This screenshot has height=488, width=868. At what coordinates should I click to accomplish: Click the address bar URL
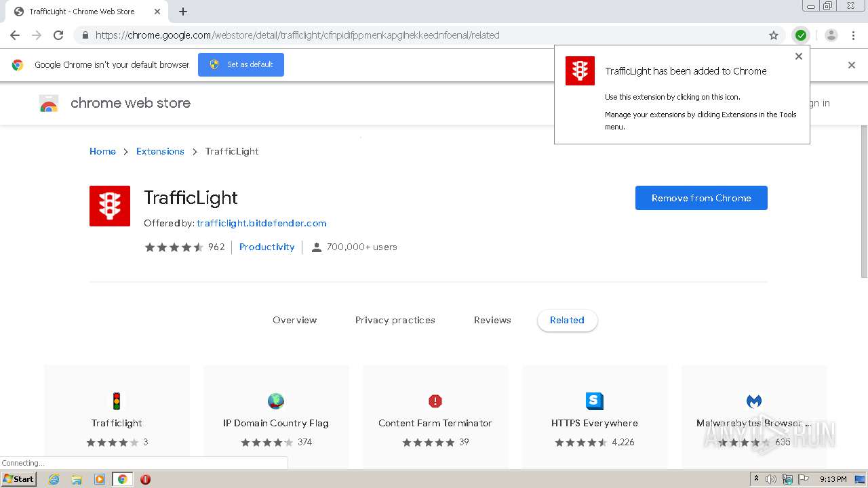pyautogui.click(x=297, y=35)
